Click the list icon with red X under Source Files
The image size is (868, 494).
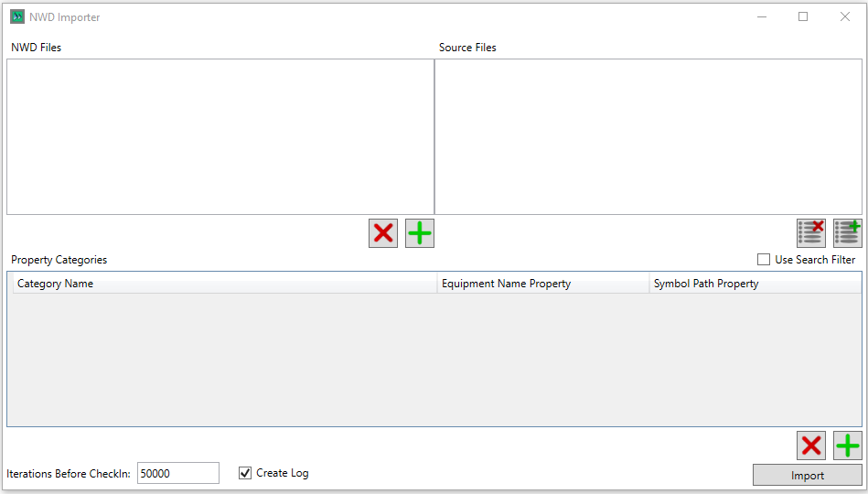click(x=811, y=233)
